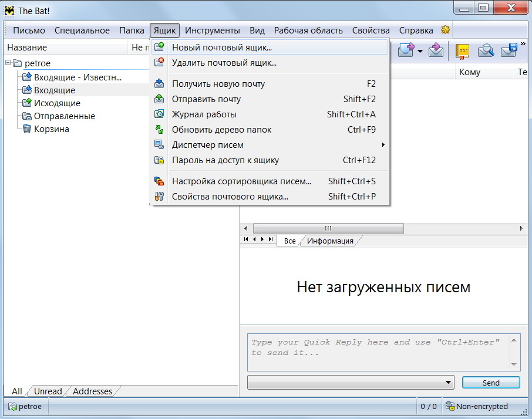Collapse the petroe account tree node
532x419 pixels.
tap(8, 63)
